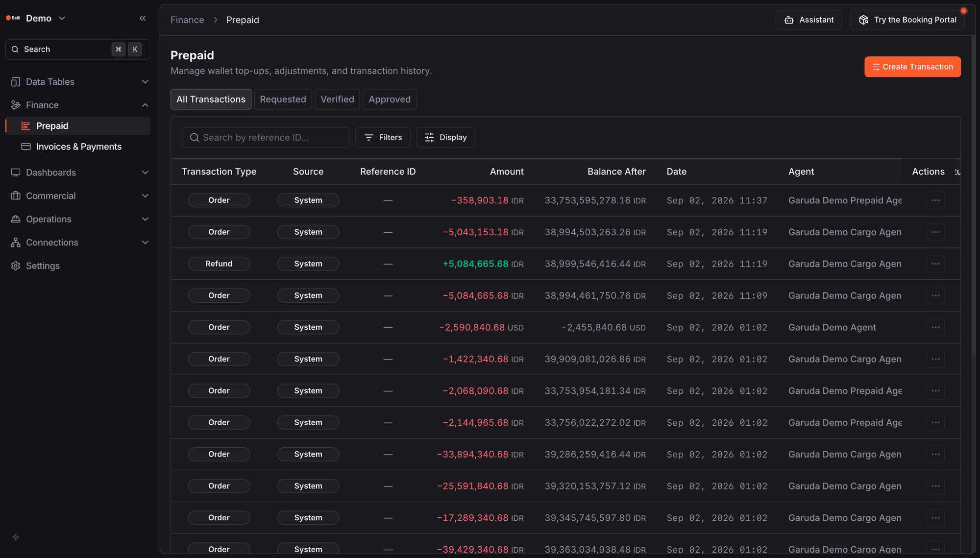
Task: Collapse the Finance section chevron
Action: pyautogui.click(x=145, y=105)
